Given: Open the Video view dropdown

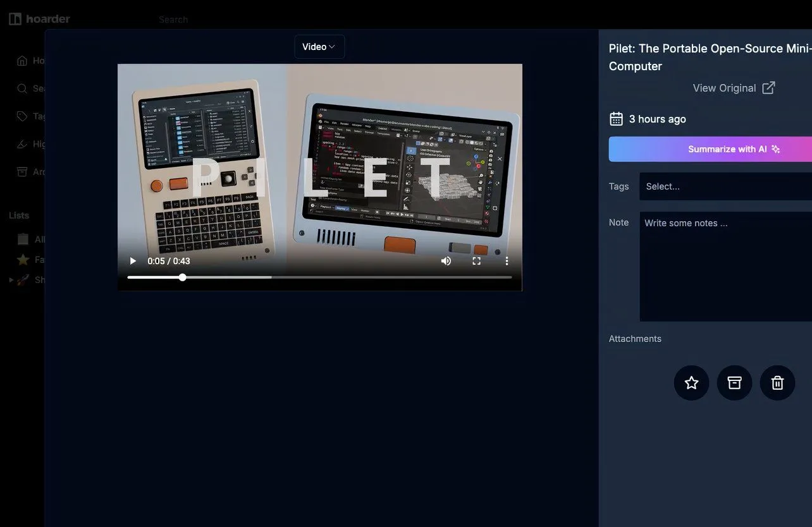Looking at the screenshot, I should click(319, 47).
